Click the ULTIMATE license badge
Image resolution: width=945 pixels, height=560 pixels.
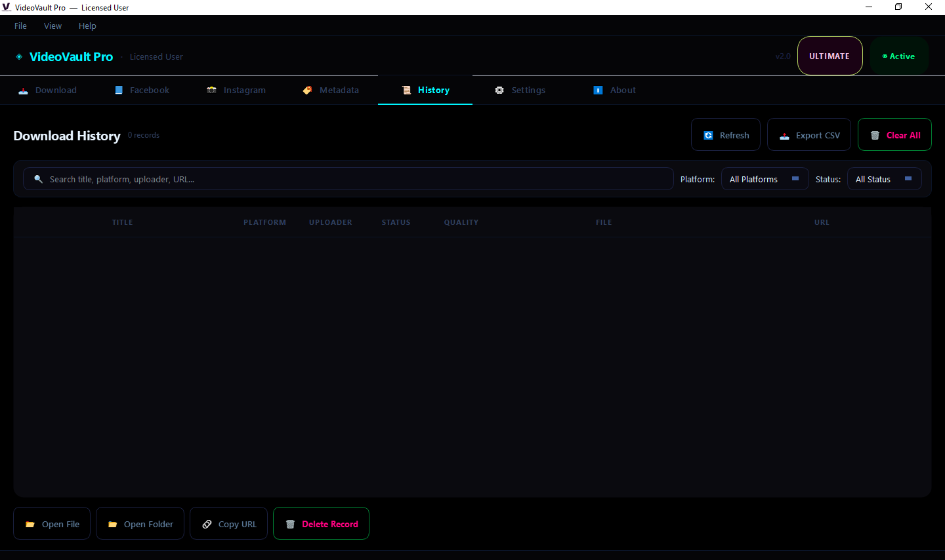coord(829,56)
